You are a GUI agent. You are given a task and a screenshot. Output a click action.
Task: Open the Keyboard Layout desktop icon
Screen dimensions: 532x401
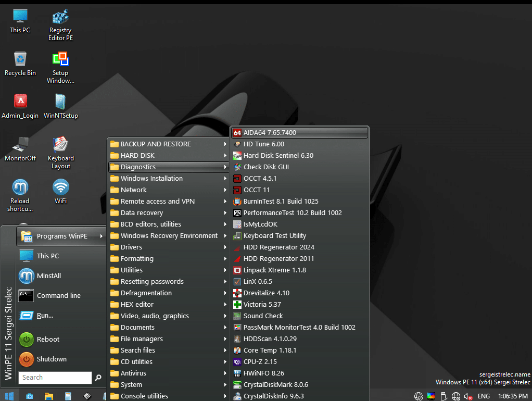pyautogui.click(x=61, y=153)
